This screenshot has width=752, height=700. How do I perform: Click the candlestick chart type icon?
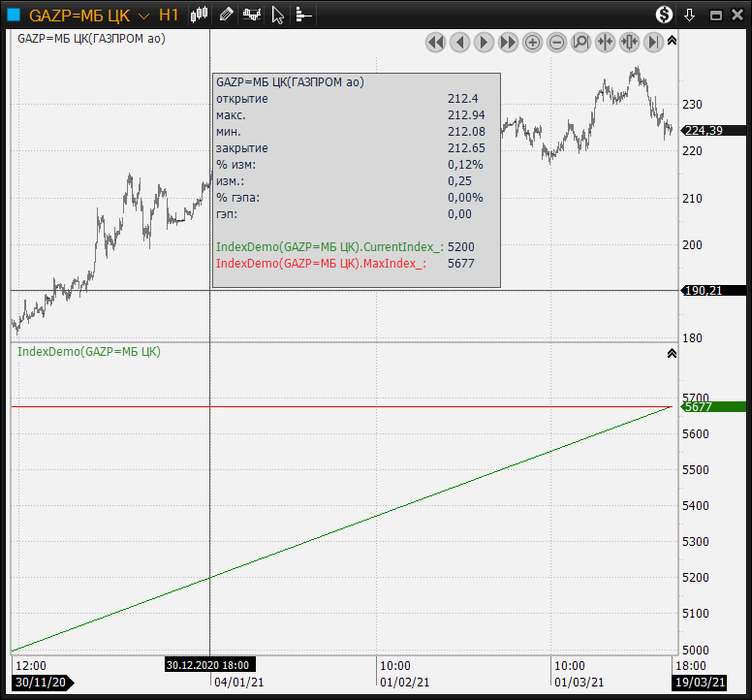coord(200,15)
